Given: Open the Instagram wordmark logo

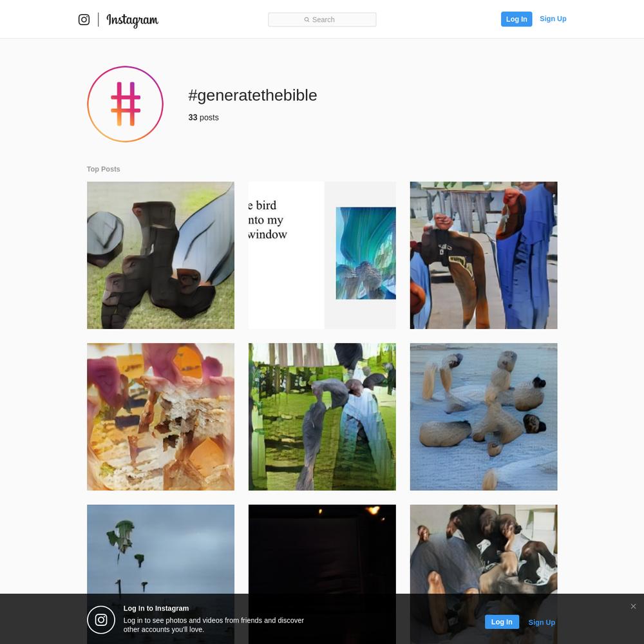Looking at the screenshot, I should (x=132, y=20).
